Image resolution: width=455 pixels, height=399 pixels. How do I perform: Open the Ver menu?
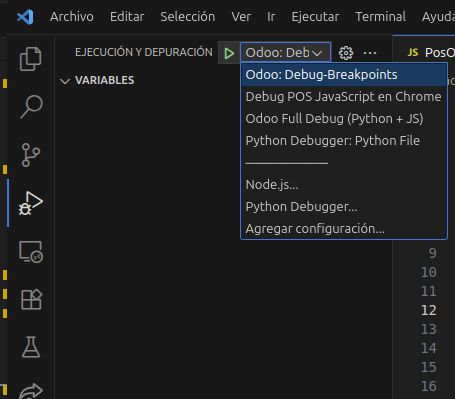(x=241, y=17)
